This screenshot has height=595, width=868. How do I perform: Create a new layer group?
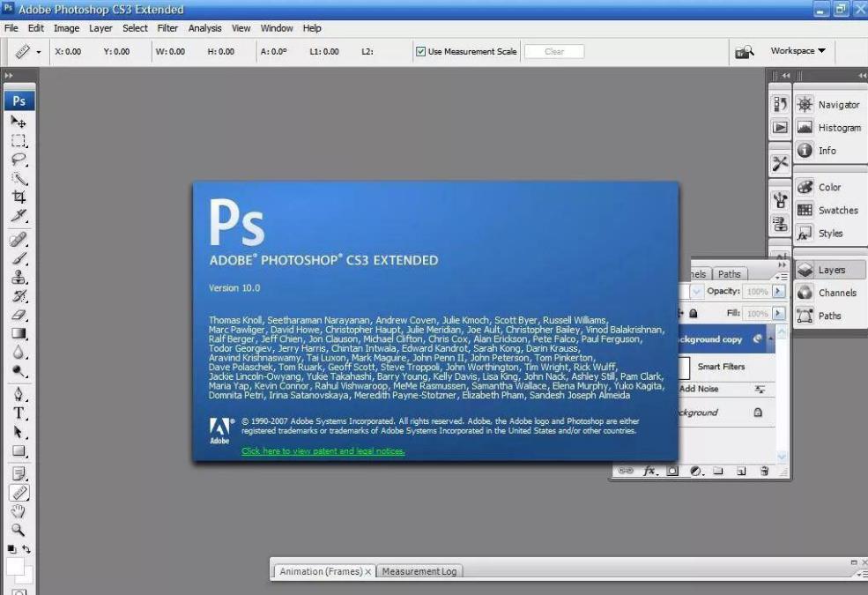tap(718, 471)
